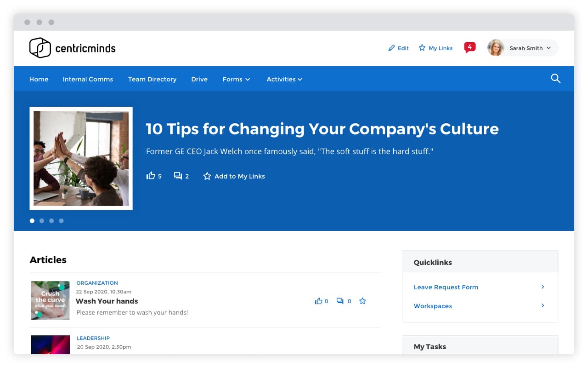
Task: Click the pencil Edit icon in header
Action: pos(392,48)
